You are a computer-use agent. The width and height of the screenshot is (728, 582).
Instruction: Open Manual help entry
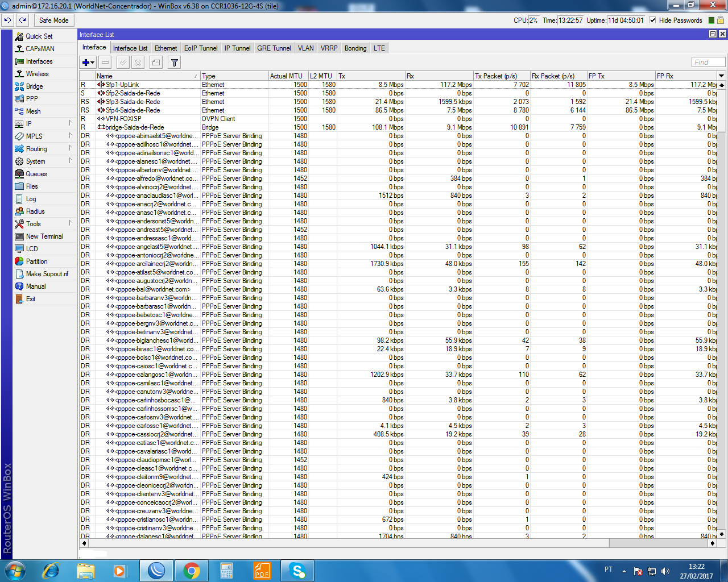tap(36, 286)
